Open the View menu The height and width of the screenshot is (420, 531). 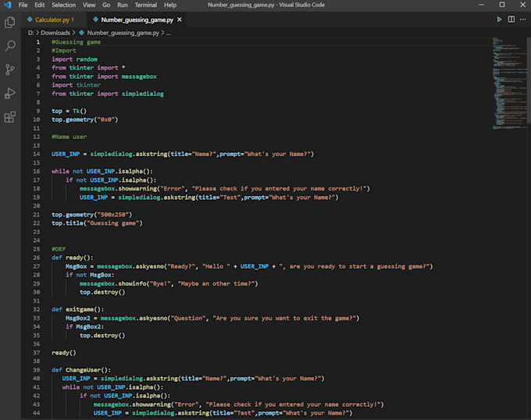[89, 5]
